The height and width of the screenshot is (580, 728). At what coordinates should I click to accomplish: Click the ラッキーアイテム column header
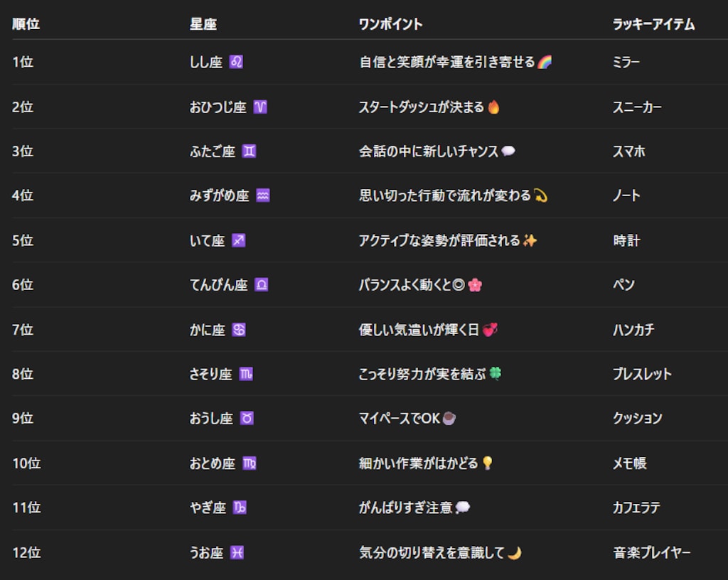coord(655,23)
